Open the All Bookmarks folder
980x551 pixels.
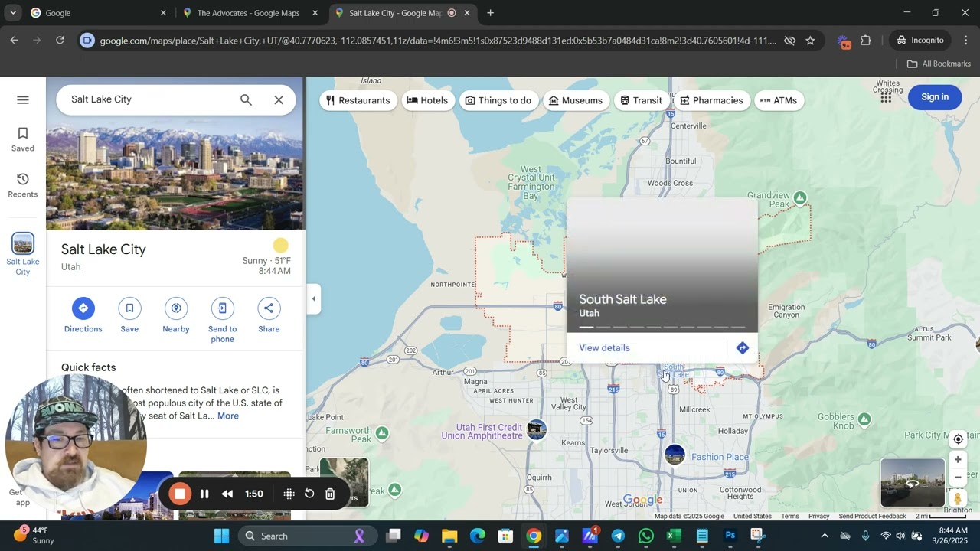point(939,64)
